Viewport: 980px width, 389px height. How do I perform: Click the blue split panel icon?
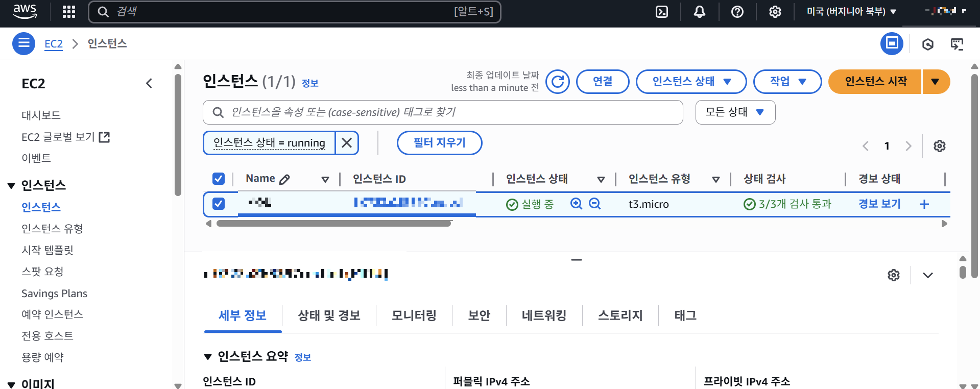pyautogui.click(x=892, y=43)
